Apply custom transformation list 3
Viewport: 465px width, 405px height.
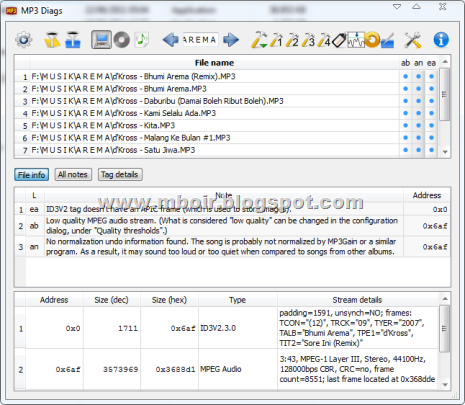click(x=308, y=40)
